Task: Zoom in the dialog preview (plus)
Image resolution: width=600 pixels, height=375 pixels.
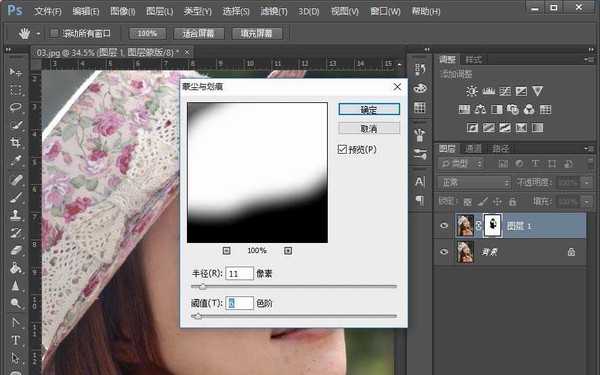Action: click(x=288, y=251)
